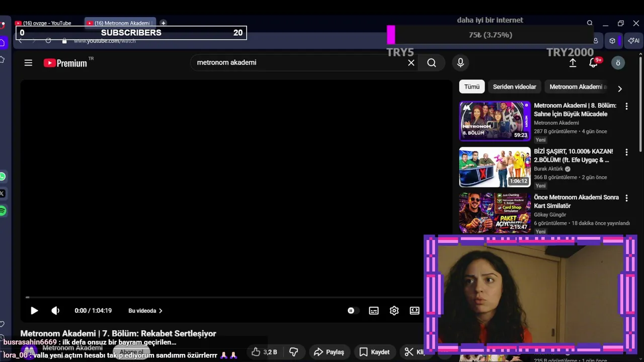Open the upload video icon

(573, 63)
